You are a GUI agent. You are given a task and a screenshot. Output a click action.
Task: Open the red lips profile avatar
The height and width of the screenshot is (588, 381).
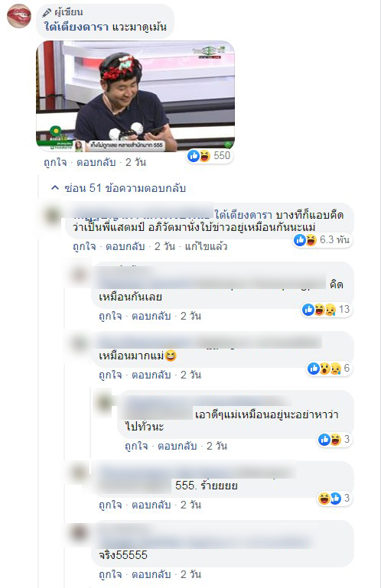(19, 16)
